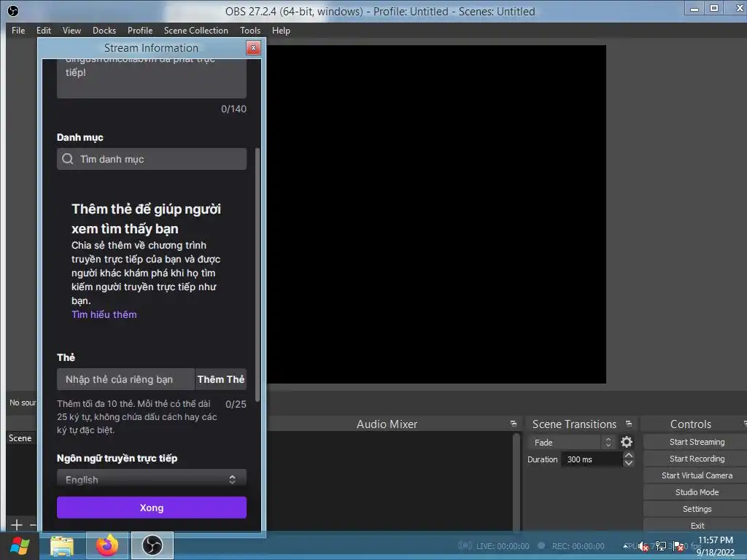Click the Exit button
Screen dimensions: 747x560
point(697,525)
